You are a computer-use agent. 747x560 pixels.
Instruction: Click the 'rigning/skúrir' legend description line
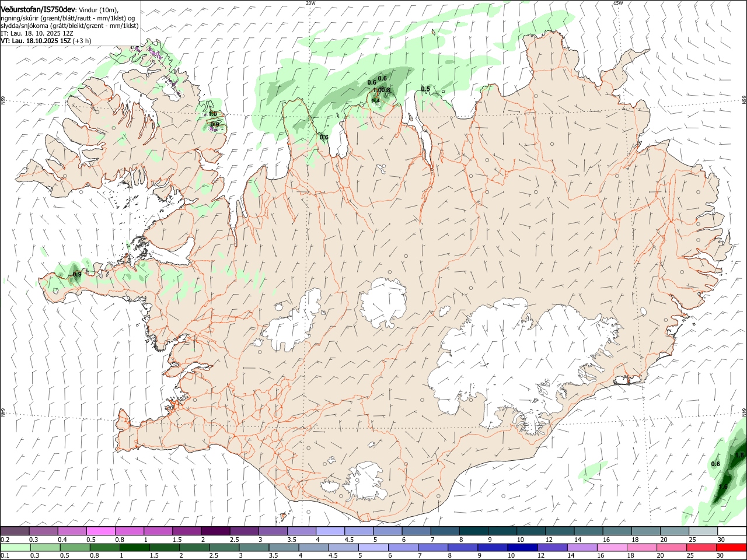68,17
